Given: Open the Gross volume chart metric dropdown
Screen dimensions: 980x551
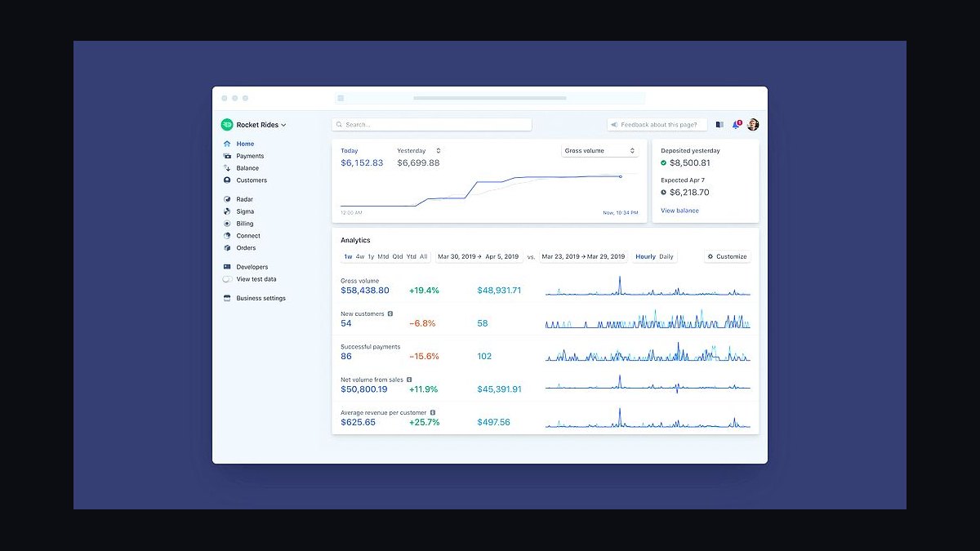Looking at the screenshot, I should coord(599,151).
